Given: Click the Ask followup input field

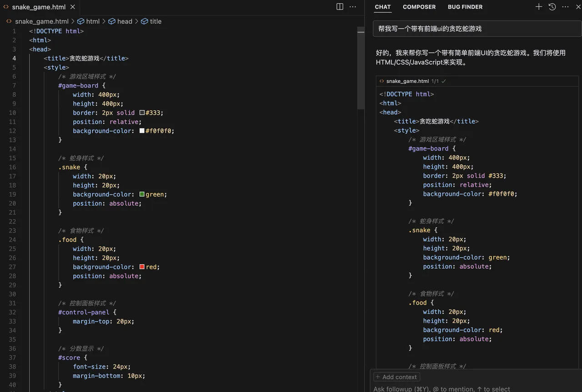Looking at the screenshot, I should point(476,388).
